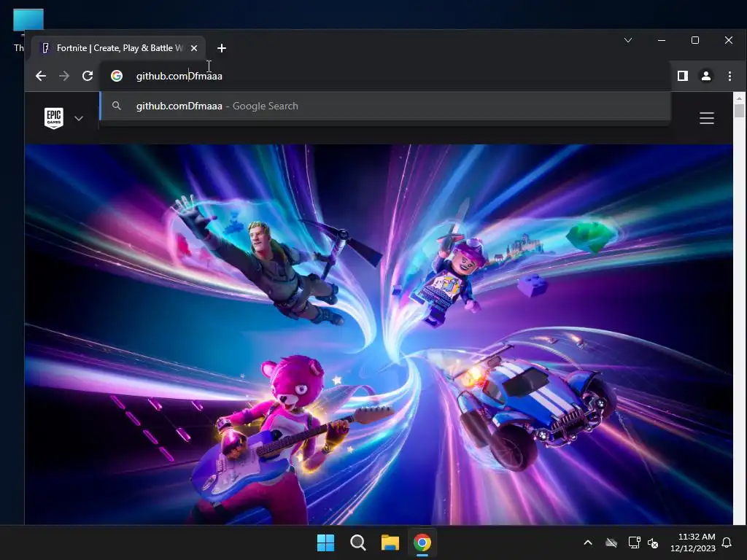The width and height of the screenshot is (747, 560).
Task: Click the address bar text github.comDfmaaa
Action: [179, 76]
